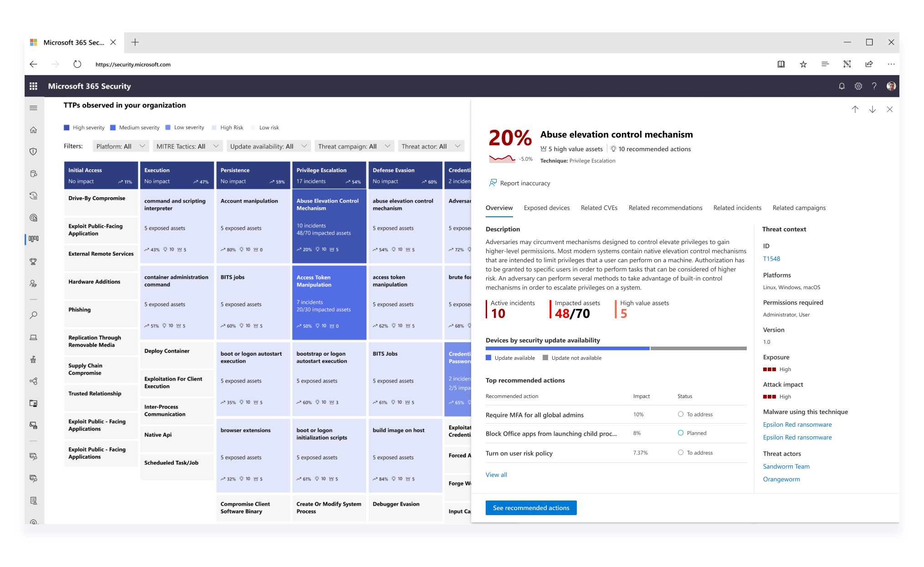Click the High severity legend swatch

(x=67, y=128)
